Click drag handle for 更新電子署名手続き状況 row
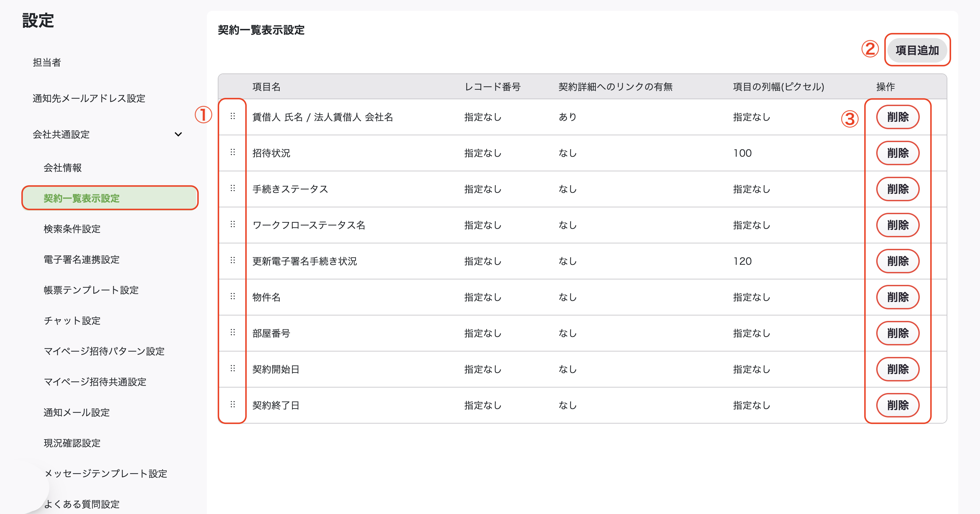Viewport: 980px width, 514px height. (233, 260)
